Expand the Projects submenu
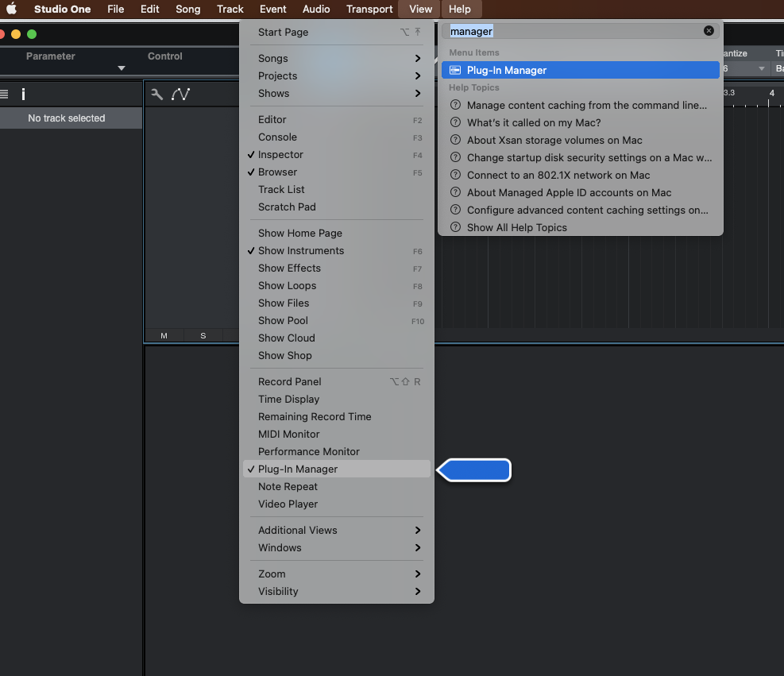This screenshot has width=784, height=676. [x=337, y=76]
